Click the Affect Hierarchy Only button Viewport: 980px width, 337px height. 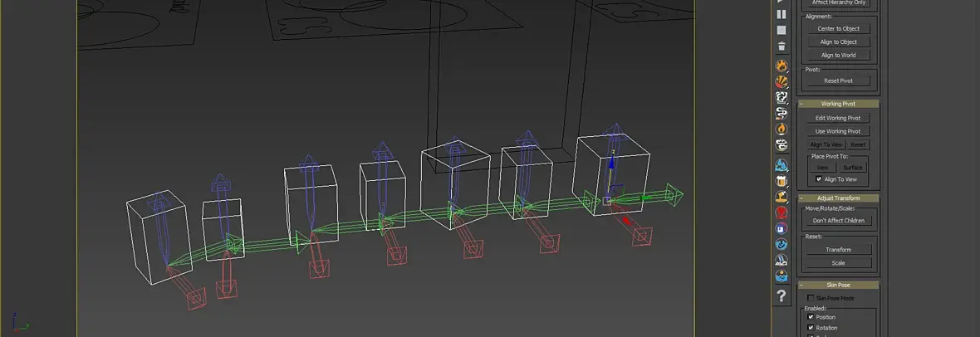pyautogui.click(x=838, y=3)
